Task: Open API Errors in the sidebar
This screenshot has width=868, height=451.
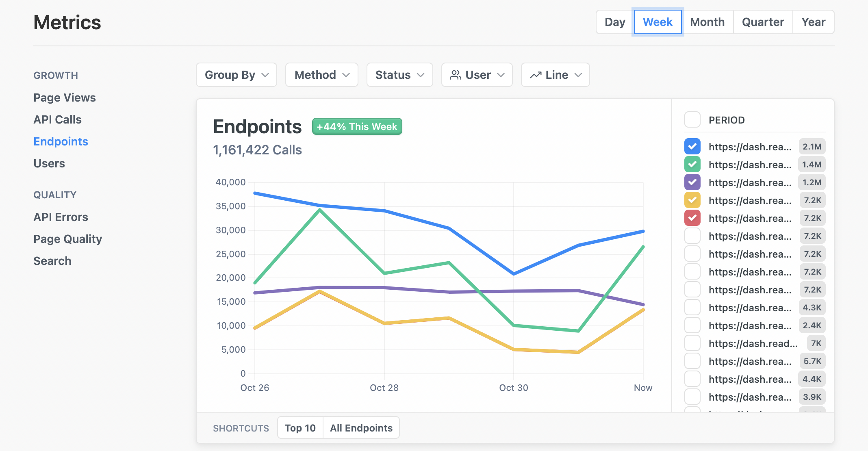Action: [x=61, y=217]
